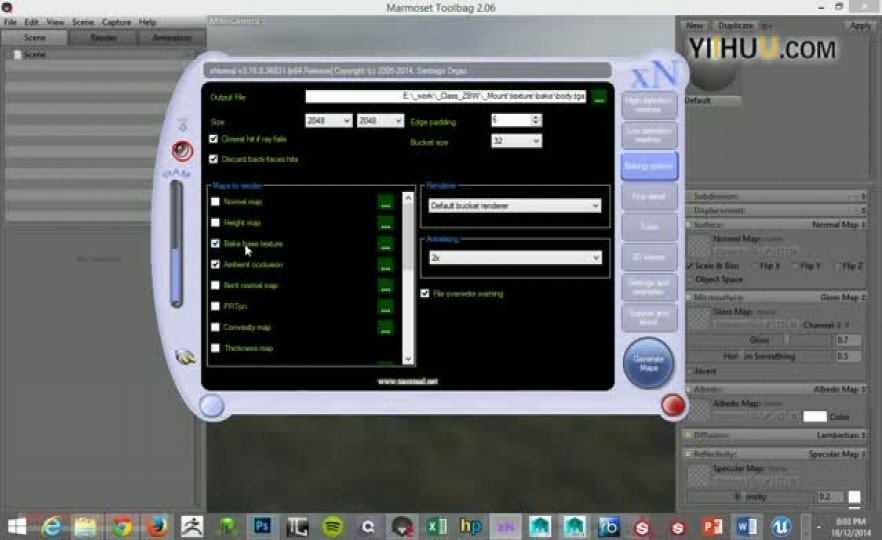Open Firefox from the taskbar

tap(156, 526)
